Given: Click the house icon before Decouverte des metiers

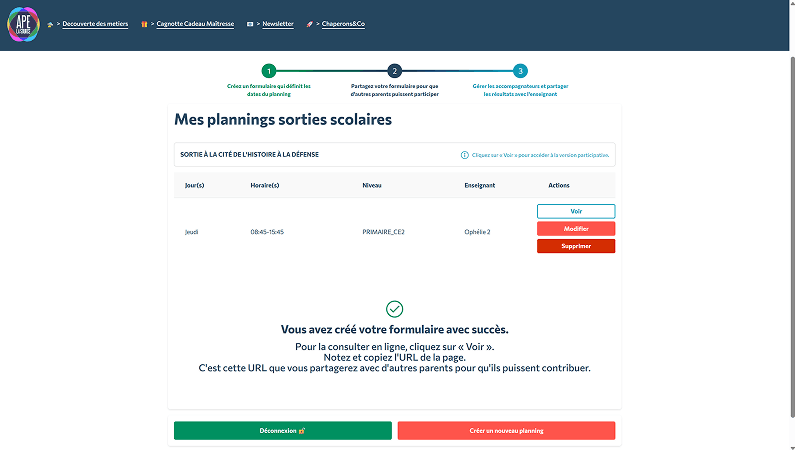Looking at the screenshot, I should coord(50,24).
